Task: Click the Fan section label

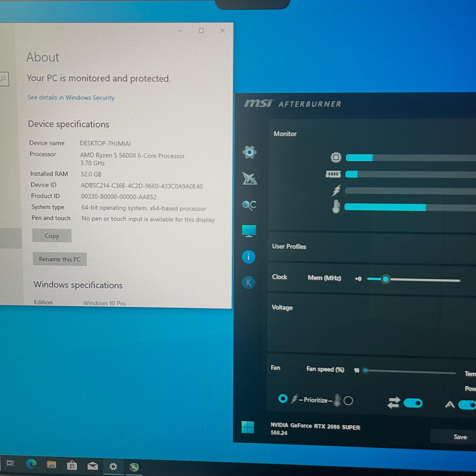Action: point(275,368)
